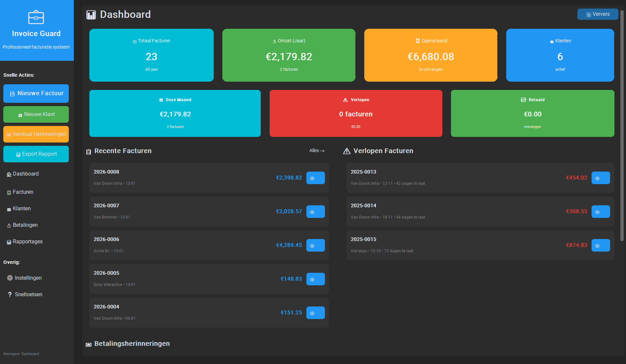View invoice 2026-0005 with eye button

[x=315, y=279]
